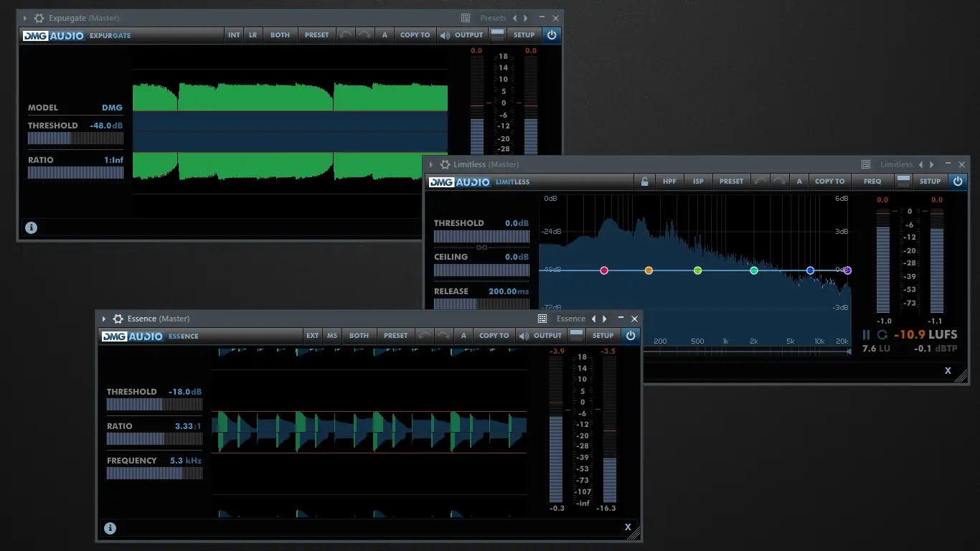The image size is (980, 551).
Task: Click the Essence FREQUENCY slider
Action: tap(154, 473)
